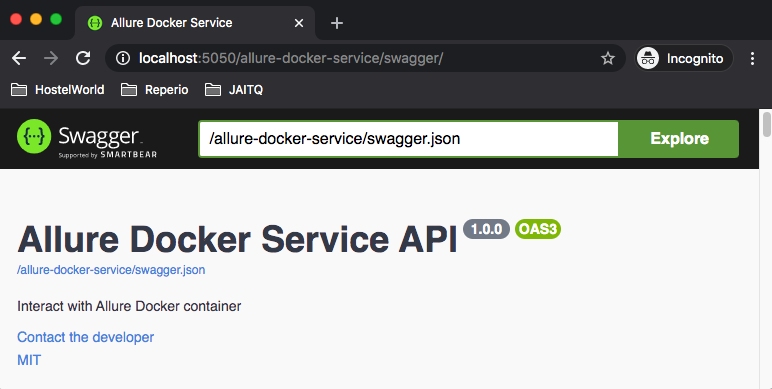Open the HostelWorld bookmarks folder

(58, 90)
